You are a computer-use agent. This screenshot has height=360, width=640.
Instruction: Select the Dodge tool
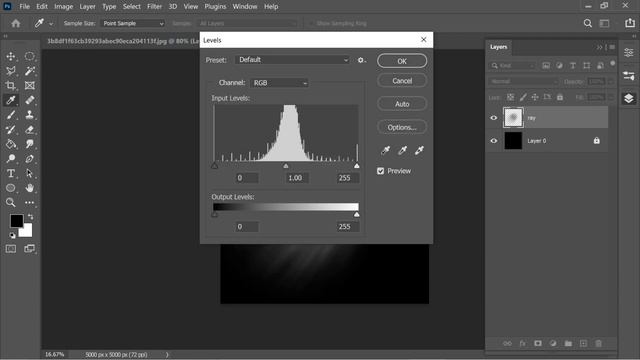11,159
